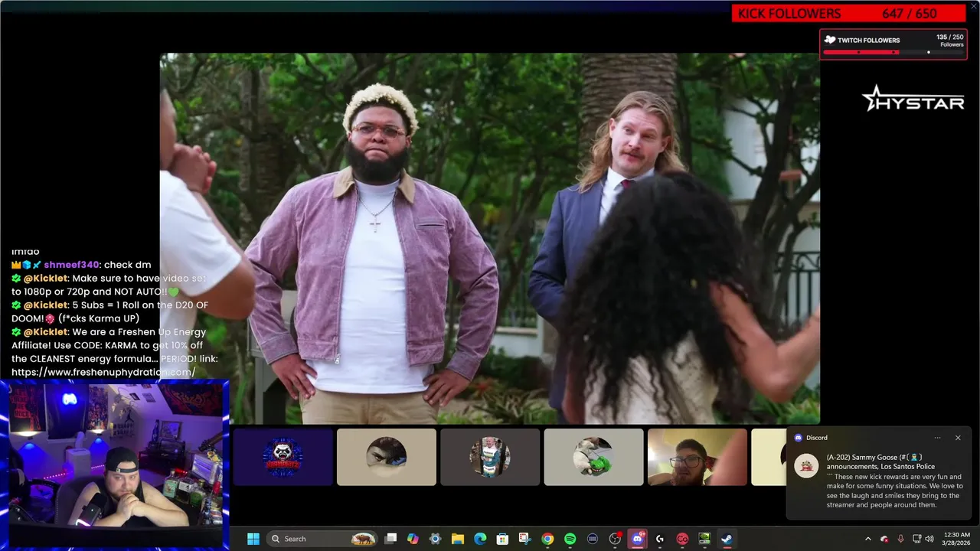Open Spotify from the taskbar
The width and height of the screenshot is (980, 551).
point(570,539)
